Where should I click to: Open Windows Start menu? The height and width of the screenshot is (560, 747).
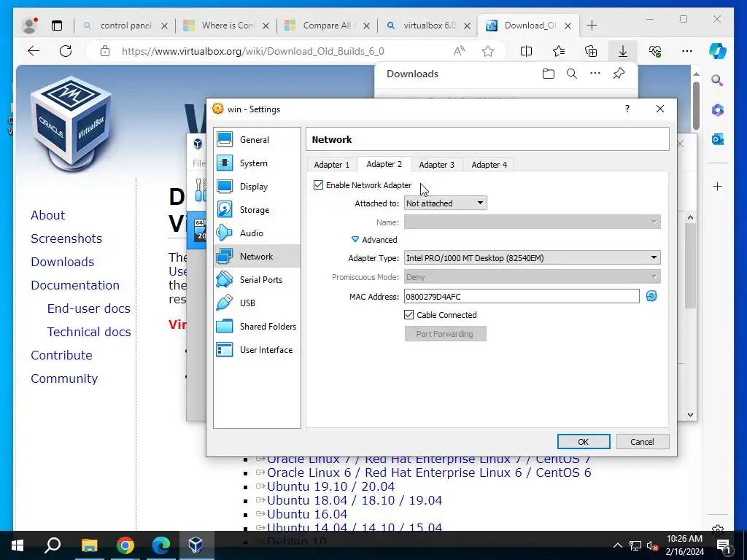[x=18, y=545]
